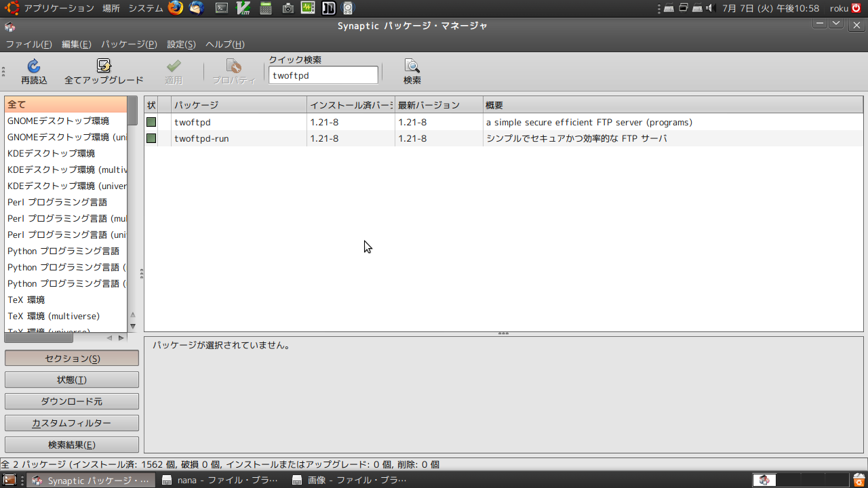This screenshot has height=488, width=868.
Task: Open the trash icon in bottom panel
Action: coord(860,480)
